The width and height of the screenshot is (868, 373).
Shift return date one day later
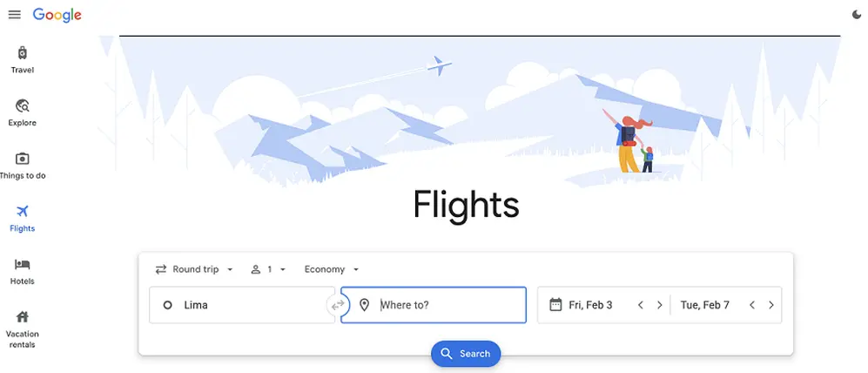771,305
